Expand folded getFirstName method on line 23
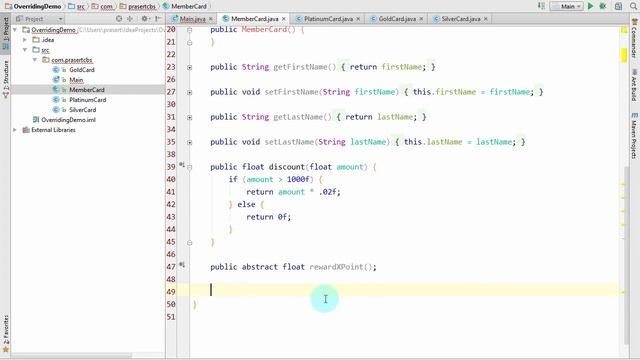The width and height of the screenshot is (640, 360). tap(189, 67)
